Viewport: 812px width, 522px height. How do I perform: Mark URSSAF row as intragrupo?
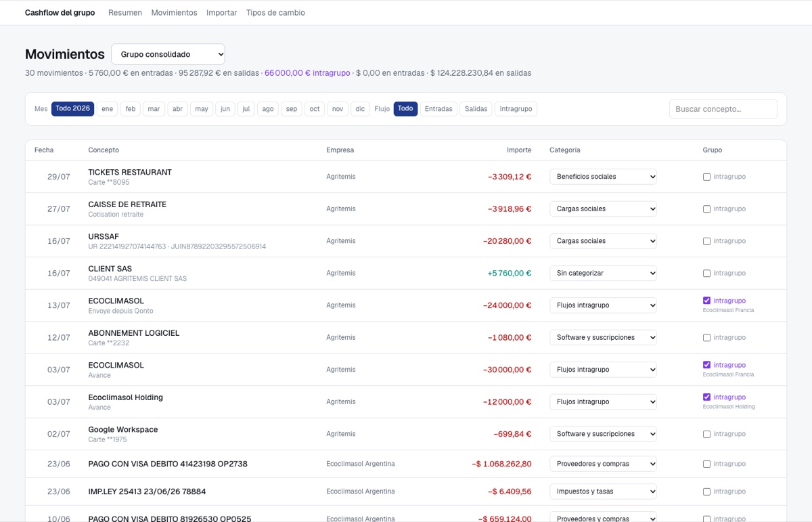[706, 241]
